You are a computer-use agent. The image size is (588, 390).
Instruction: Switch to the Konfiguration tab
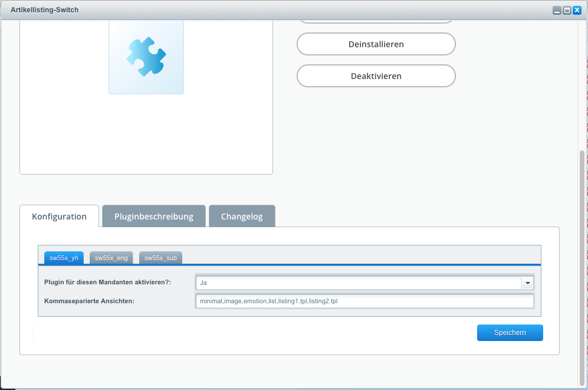pos(59,217)
